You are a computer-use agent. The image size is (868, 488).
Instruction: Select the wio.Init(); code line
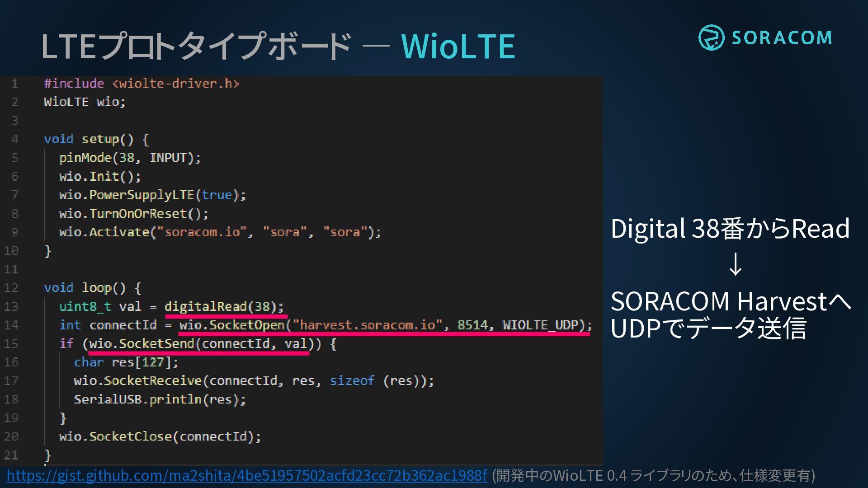pyautogui.click(x=100, y=176)
